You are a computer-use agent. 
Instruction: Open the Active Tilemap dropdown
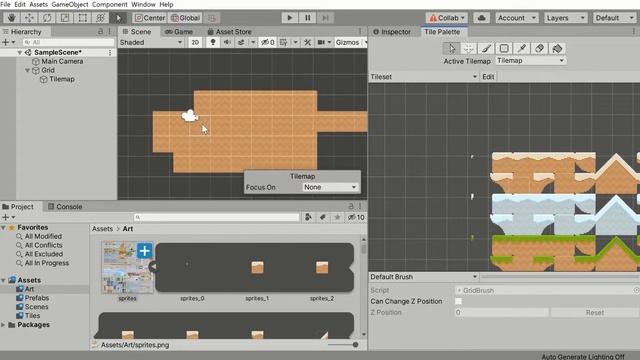coord(531,61)
